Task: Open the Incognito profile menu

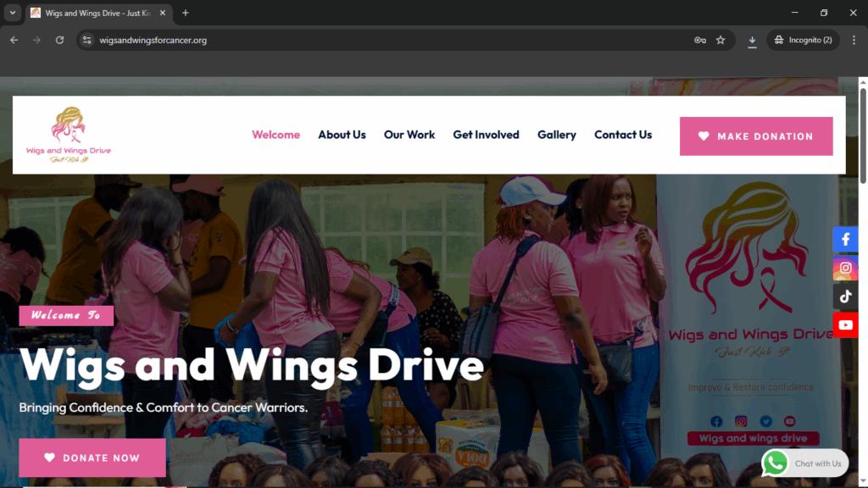Action: pos(802,40)
